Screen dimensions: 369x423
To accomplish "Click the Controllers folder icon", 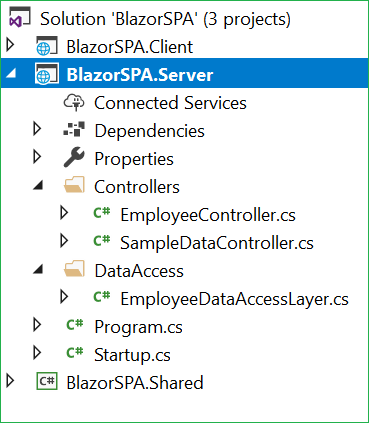I will 74,185.
